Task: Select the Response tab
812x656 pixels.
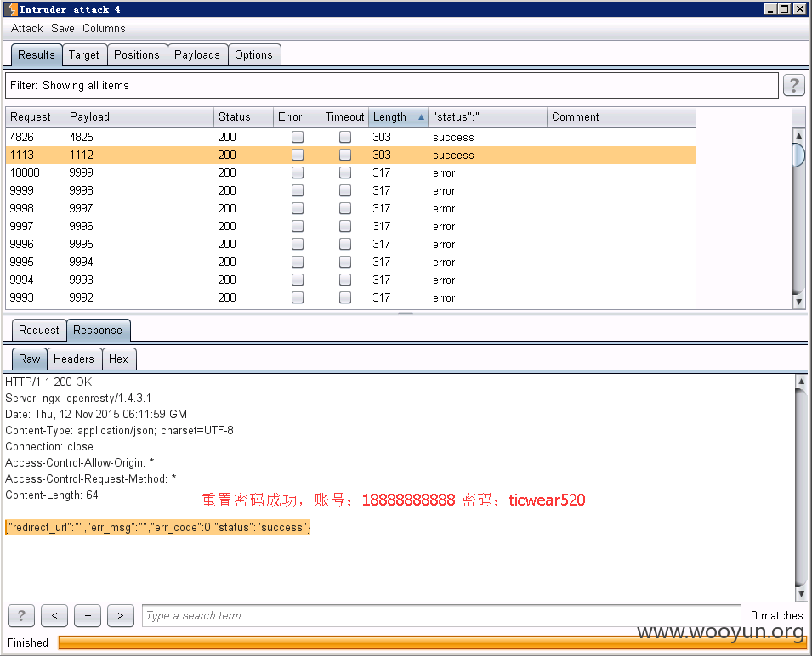Action: [98, 330]
